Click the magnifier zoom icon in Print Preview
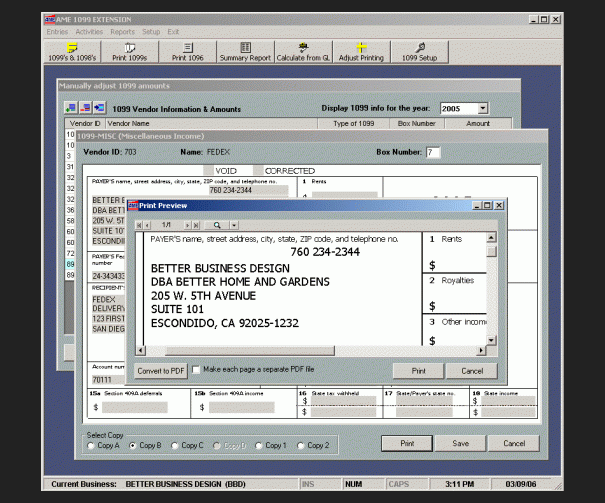 click(217, 225)
